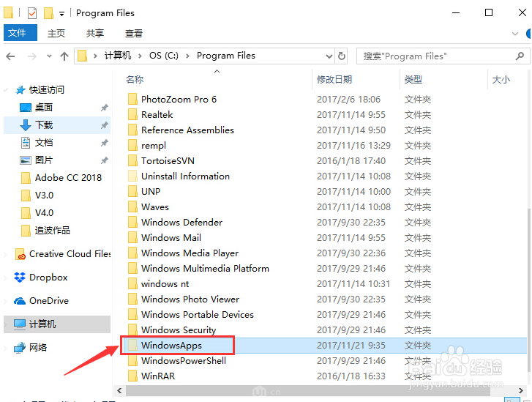The image size is (532, 402).
Task: Sort by 大小 column header
Action: coord(501,80)
